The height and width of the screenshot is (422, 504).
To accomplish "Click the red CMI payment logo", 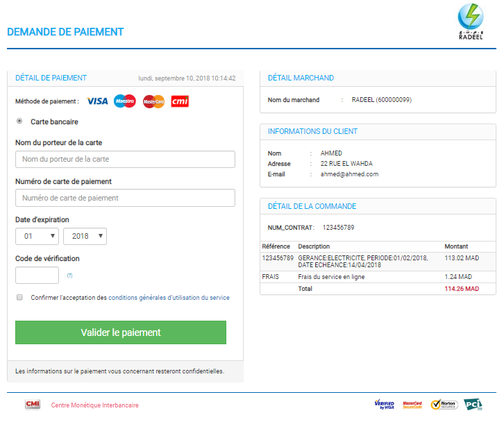I will [x=180, y=101].
